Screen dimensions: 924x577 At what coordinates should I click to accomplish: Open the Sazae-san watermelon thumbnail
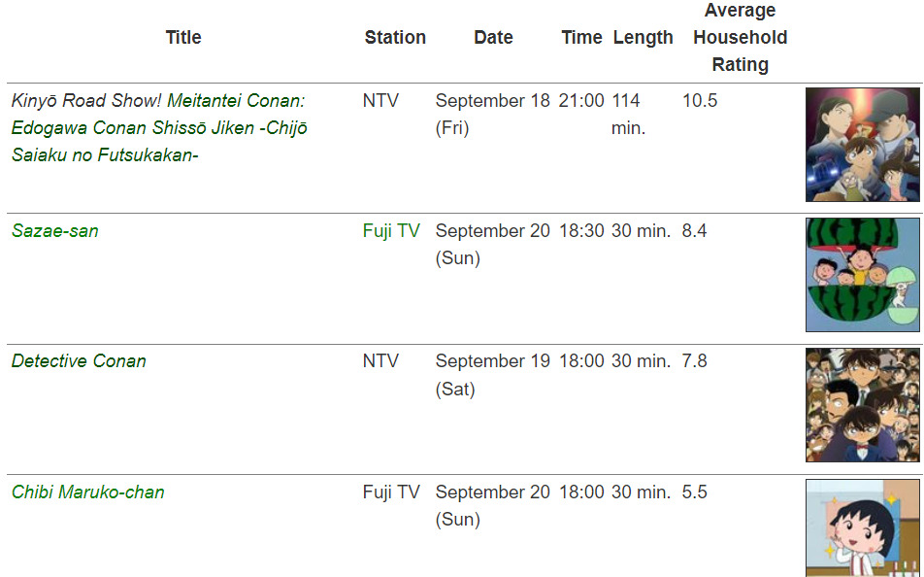[862, 275]
